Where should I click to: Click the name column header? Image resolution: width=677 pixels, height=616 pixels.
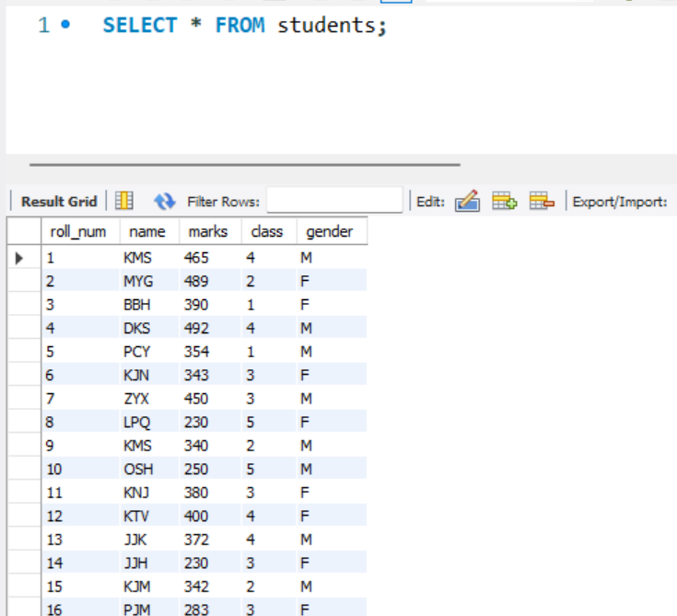pyautogui.click(x=147, y=231)
